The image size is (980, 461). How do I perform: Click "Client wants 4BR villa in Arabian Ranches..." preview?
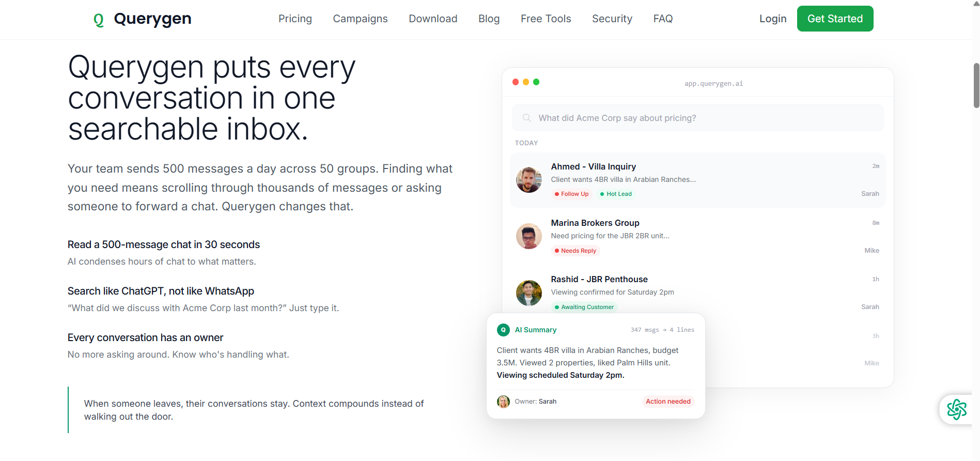(x=623, y=179)
